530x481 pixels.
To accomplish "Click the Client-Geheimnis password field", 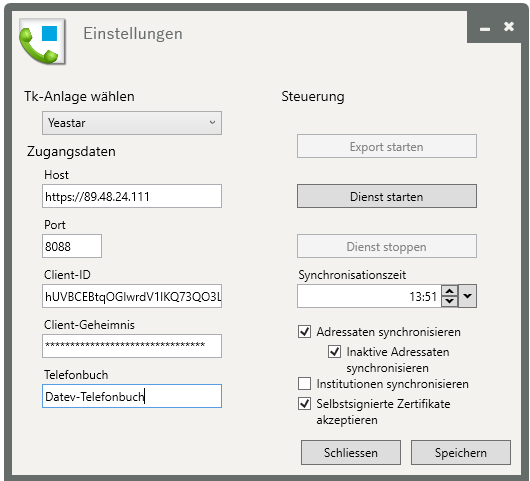I will click(x=132, y=346).
